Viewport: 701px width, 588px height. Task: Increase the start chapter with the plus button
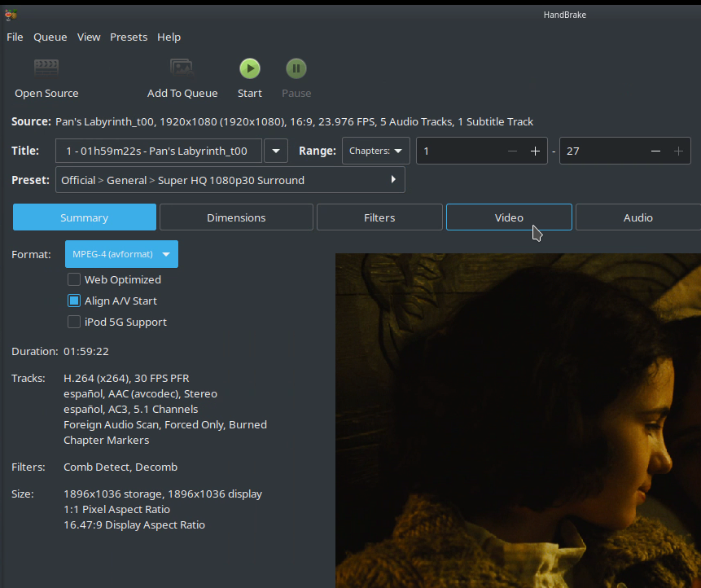(535, 151)
